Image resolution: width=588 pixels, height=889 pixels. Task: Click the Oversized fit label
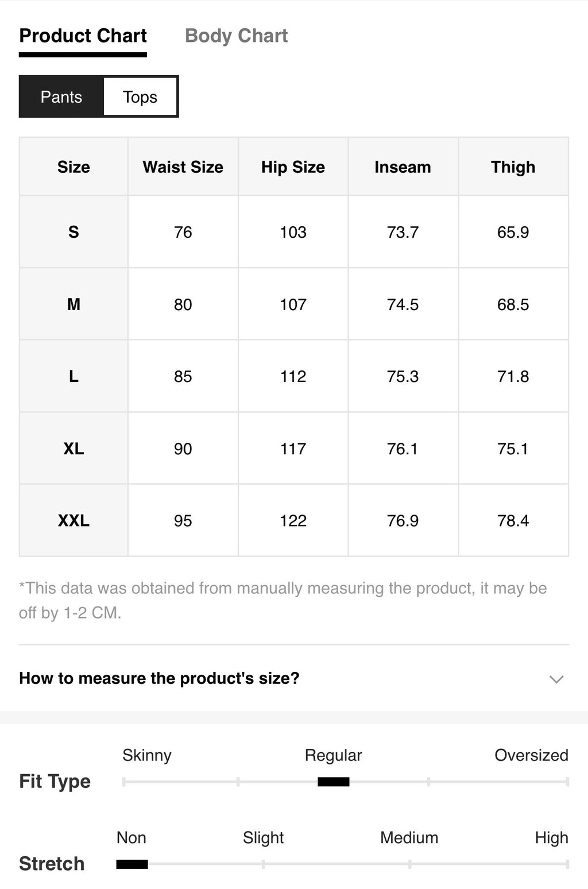[531, 755]
